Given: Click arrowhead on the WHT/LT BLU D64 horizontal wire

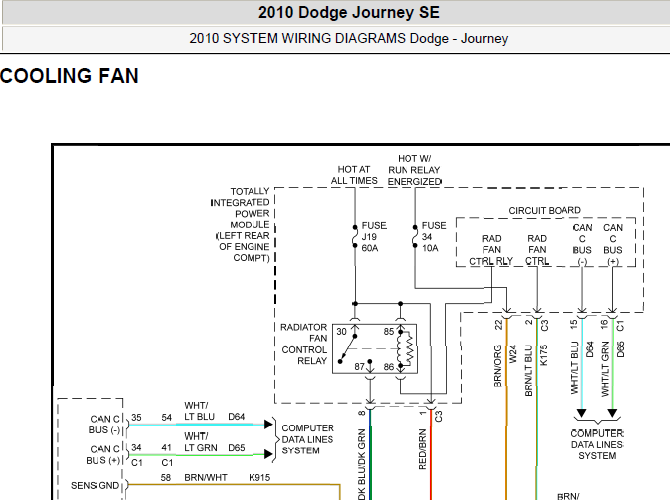Looking at the screenshot, I should [268, 424].
